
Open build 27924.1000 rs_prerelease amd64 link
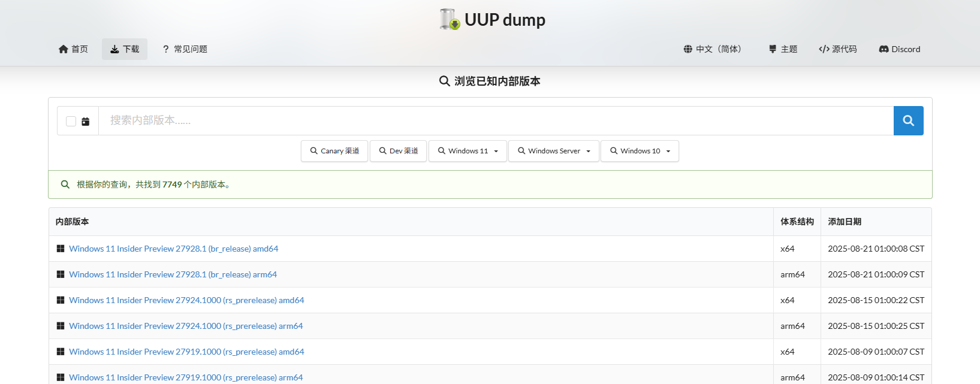[x=186, y=300]
